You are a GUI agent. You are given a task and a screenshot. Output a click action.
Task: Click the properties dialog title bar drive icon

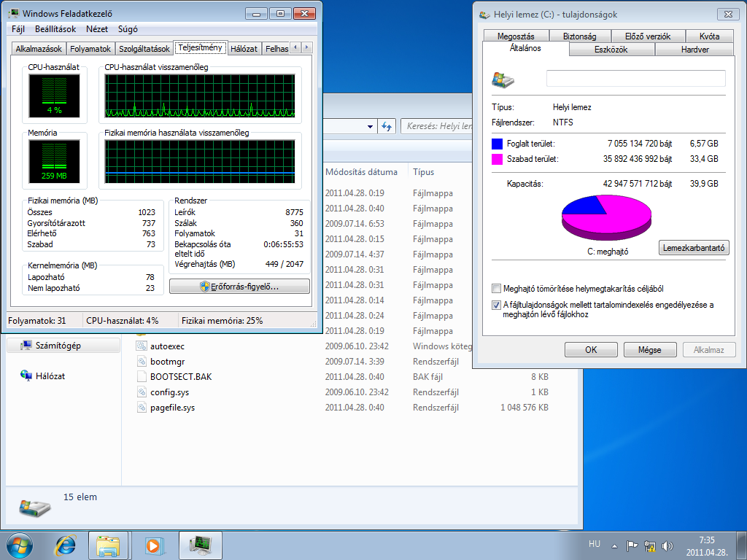tap(484, 15)
